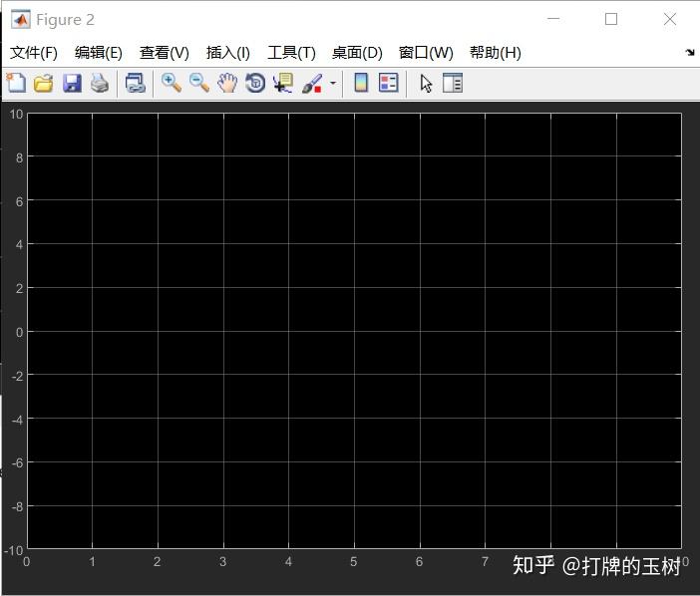
Task: Select the Data Cursor tool
Action: [x=283, y=83]
